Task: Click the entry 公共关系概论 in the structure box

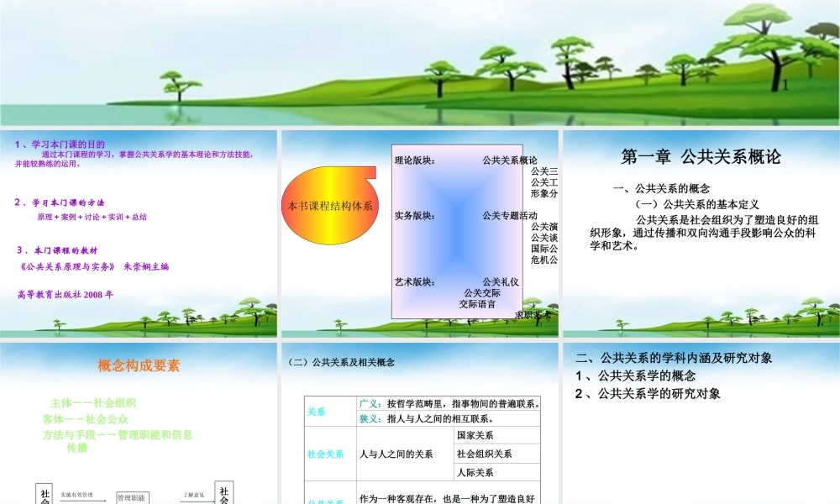Action: click(x=510, y=160)
